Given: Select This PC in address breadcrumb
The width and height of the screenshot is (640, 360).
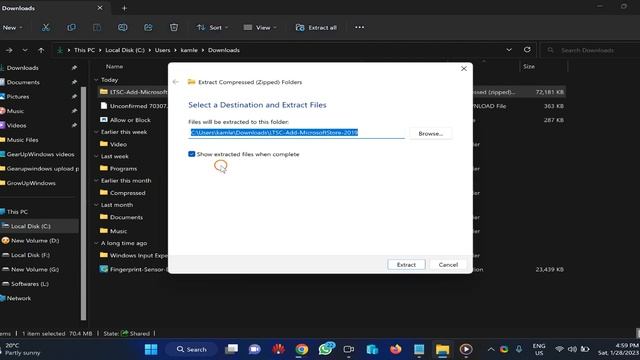Looking at the screenshot, I should point(84,50).
